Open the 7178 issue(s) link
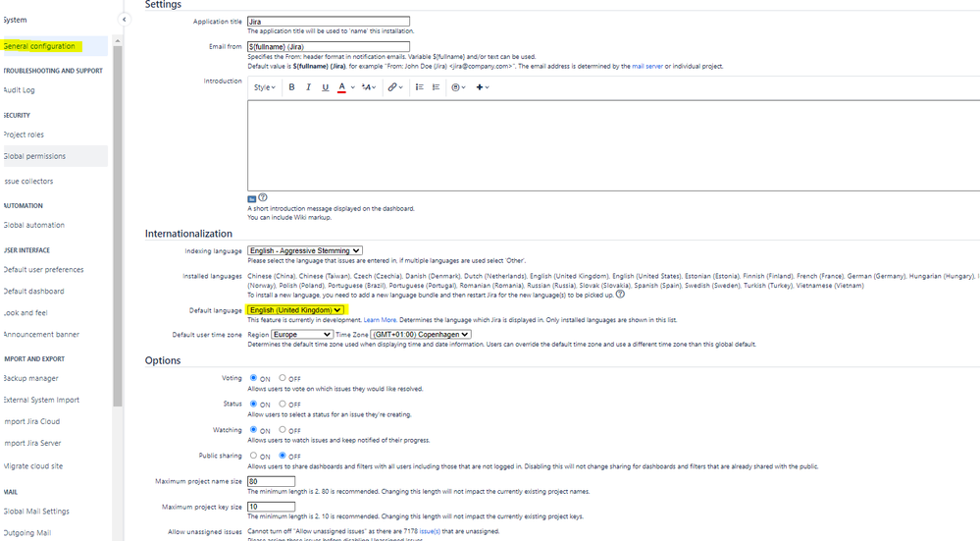The height and width of the screenshot is (541, 980). (x=430, y=531)
